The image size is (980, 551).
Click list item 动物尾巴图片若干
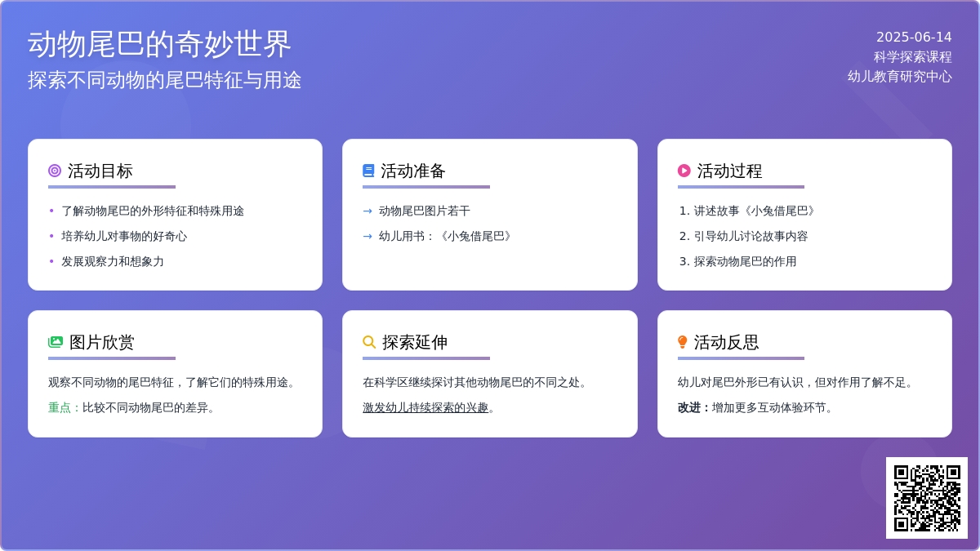point(425,211)
